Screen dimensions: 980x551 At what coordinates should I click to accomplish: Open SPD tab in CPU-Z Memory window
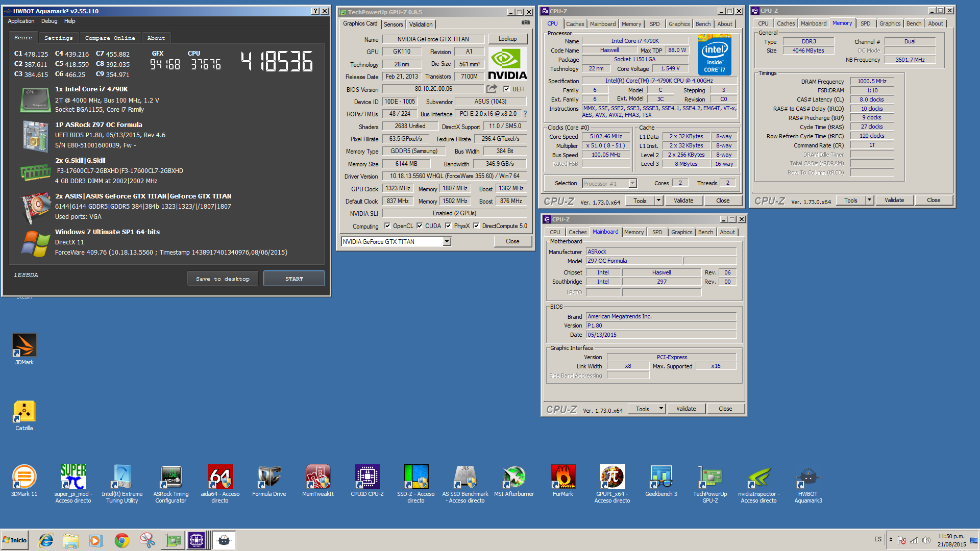click(865, 23)
